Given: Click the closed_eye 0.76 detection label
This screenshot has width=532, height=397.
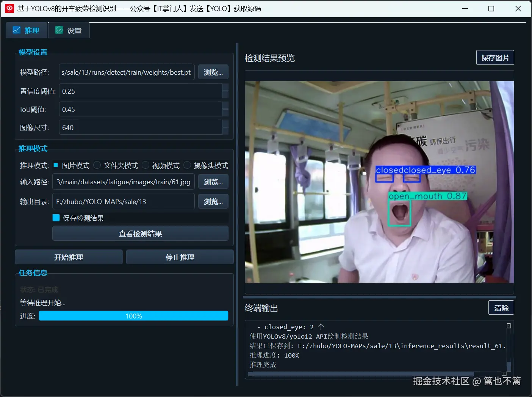Looking at the screenshot, I should click(440, 170).
